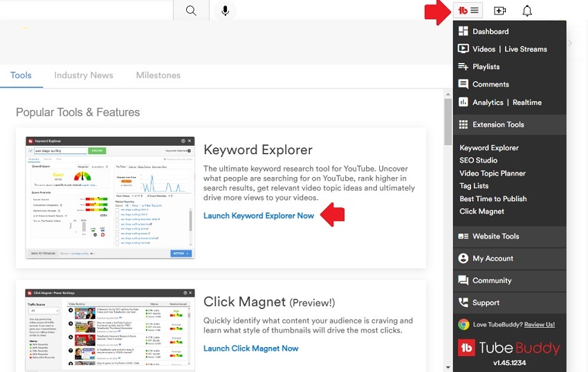The image size is (588, 372).
Task: Choose Tag Lists tool
Action: pos(474,185)
